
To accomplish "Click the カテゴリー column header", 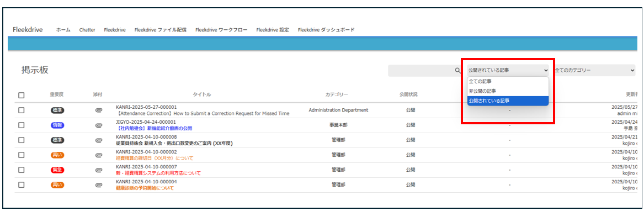I will click(x=337, y=94).
